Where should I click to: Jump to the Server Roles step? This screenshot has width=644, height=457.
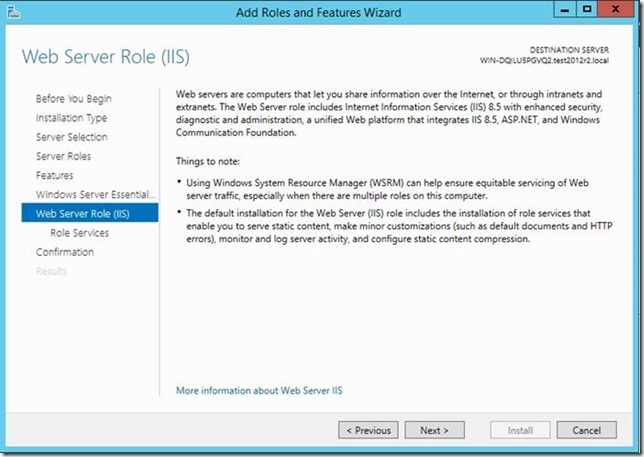[x=63, y=156]
